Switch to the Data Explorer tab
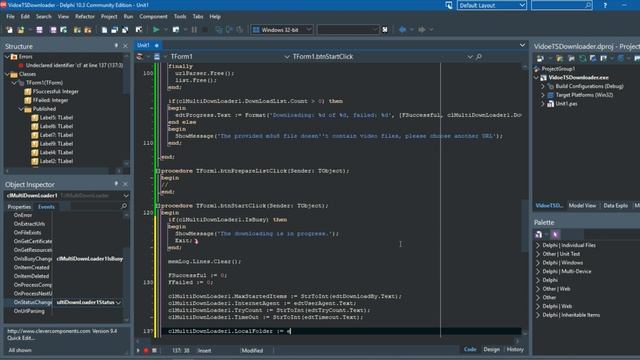 coord(616,206)
